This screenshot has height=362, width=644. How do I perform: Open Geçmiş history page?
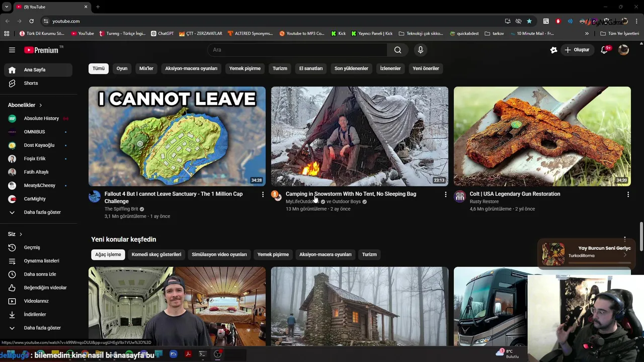coord(38,247)
